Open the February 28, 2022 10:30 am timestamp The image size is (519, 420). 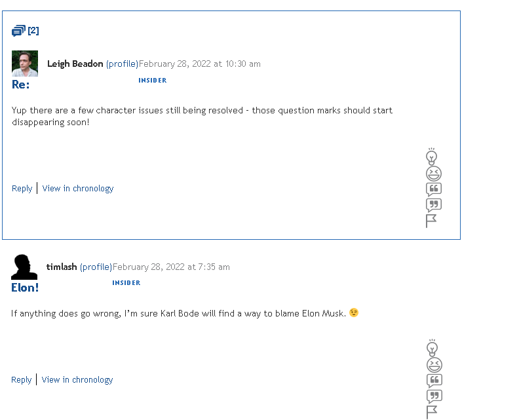click(x=200, y=64)
